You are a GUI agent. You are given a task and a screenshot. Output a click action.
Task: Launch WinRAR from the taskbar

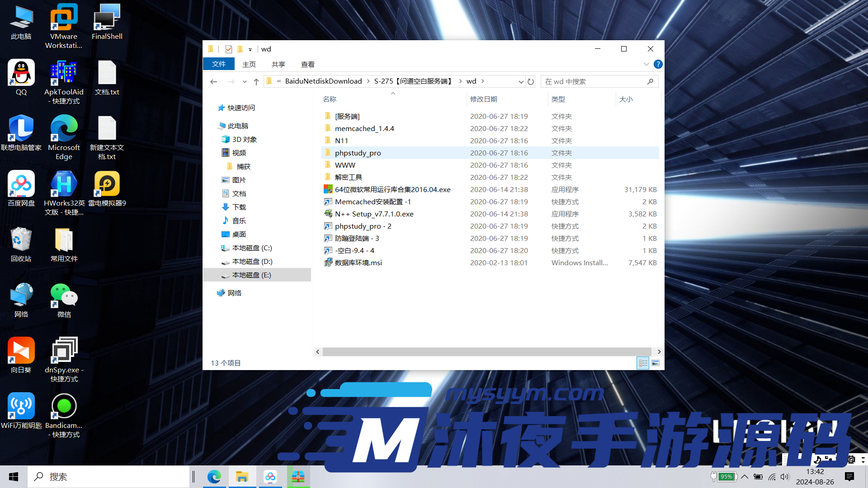point(298,477)
